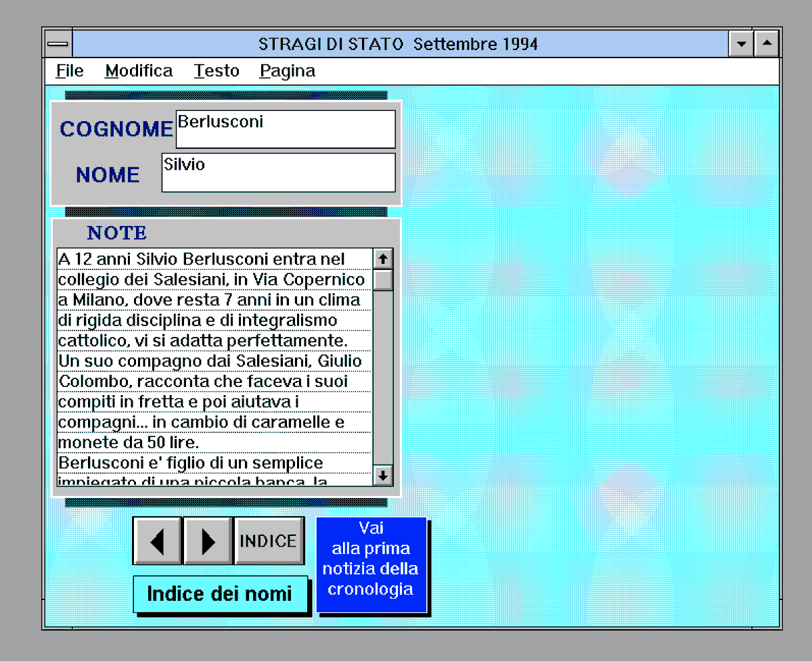Click inside the COGNOME field
The height and width of the screenshot is (661, 812).
click(x=284, y=129)
